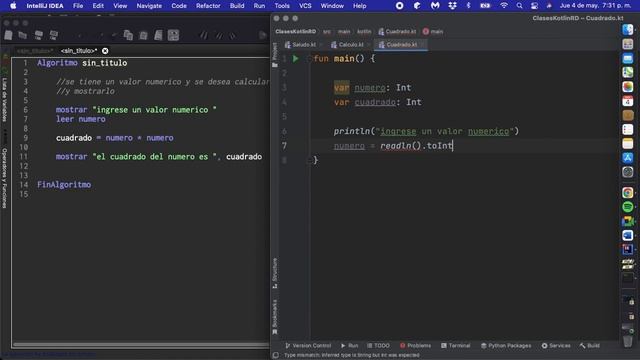
Task: Open the Refactor menu
Action: point(208,6)
